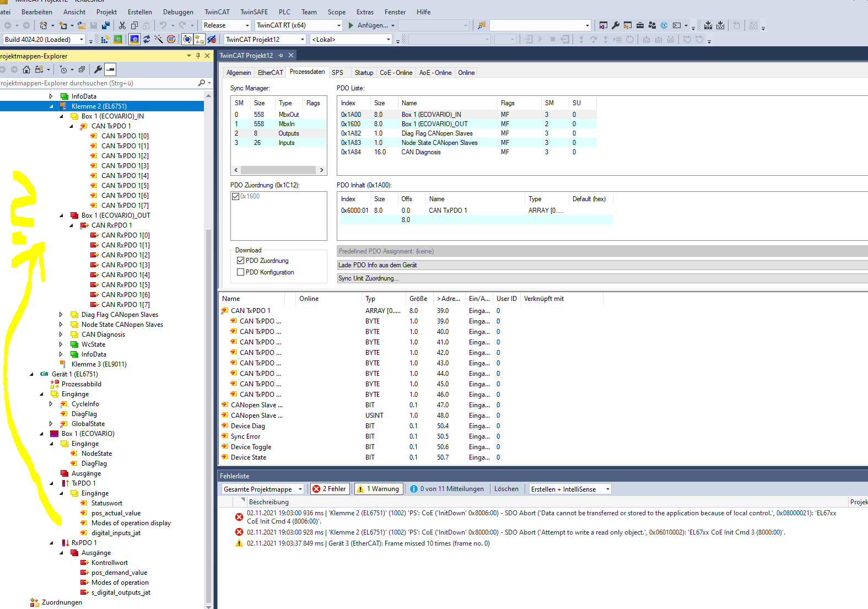The image size is (868, 609).
Task: Uncheck PDO Zuordnung download checkbox
Action: click(x=240, y=261)
